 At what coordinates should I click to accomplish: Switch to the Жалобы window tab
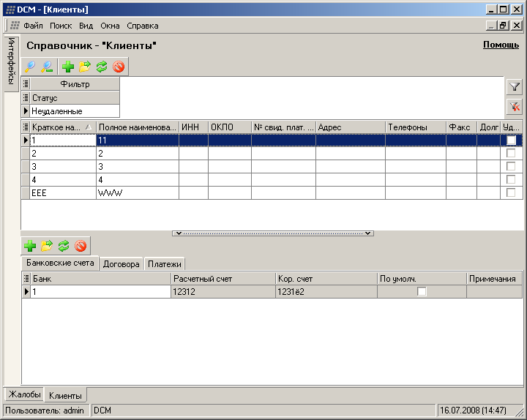coord(25,394)
